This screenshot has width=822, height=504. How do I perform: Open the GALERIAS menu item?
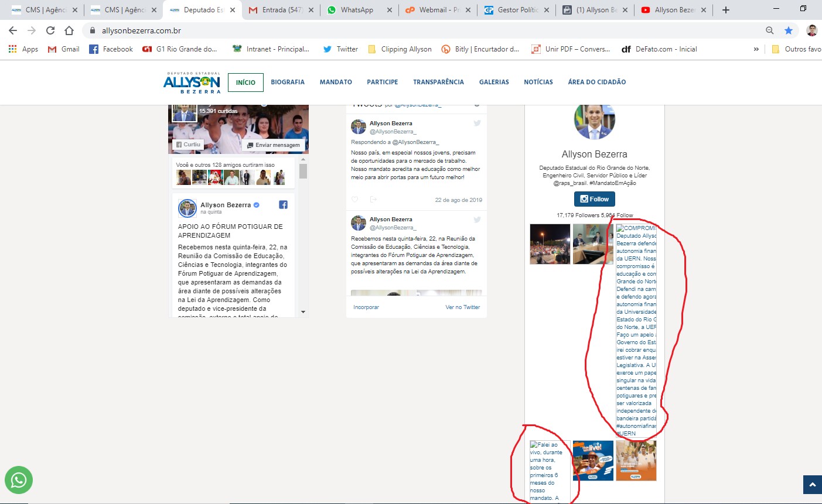click(x=494, y=83)
